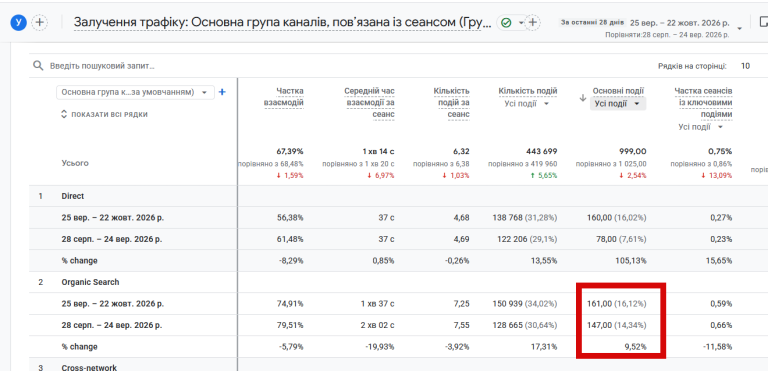Open 'Усі події' dropdown under Частка сеансів
768x371 pixels.
click(701, 127)
